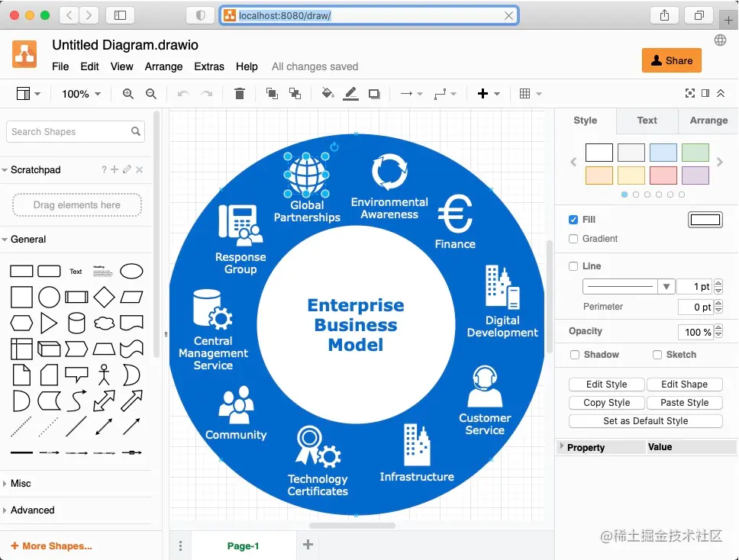
Task: Click the search magnifier in Search Shapes
Action: coord(136,131)
